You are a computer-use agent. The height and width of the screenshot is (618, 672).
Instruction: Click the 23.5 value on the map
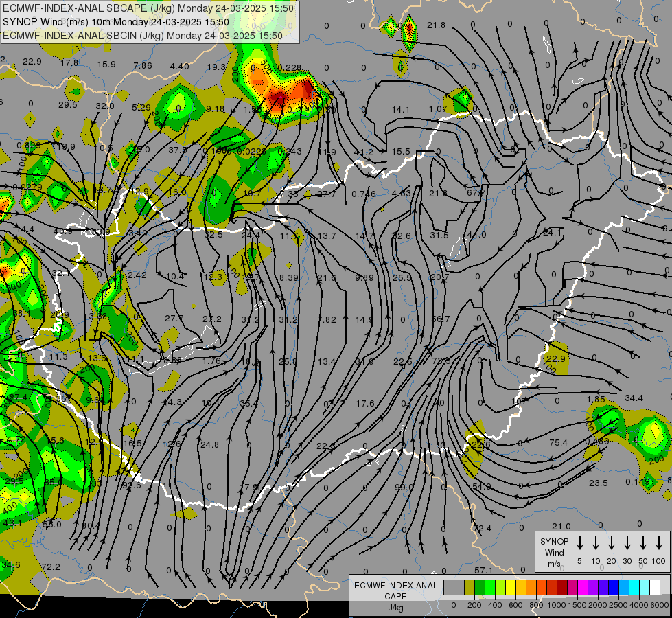click(599, 483)
